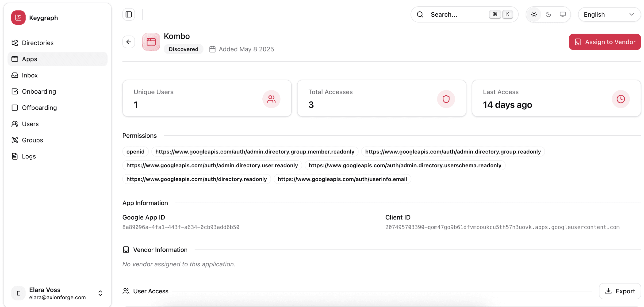Click the Unique Users people icon
The width and height of the screenshot is (644, 307).
(271, 99)
